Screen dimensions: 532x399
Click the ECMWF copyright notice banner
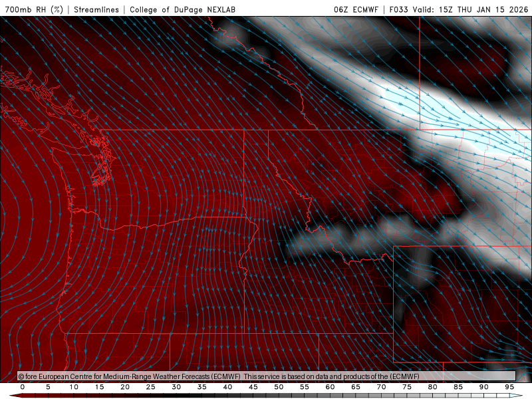pos(267,376)
